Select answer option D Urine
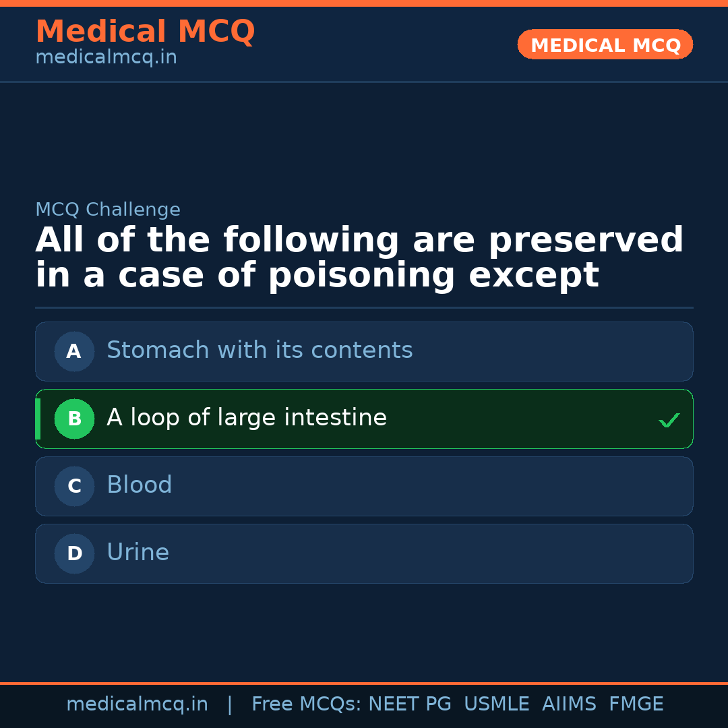 coord(364,553)
